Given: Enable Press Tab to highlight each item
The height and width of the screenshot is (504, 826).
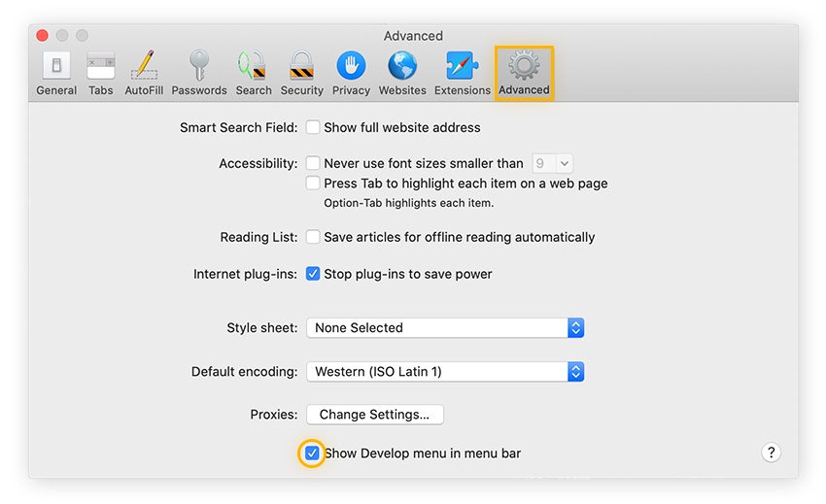Looking at the screenshot, I should click(313, 184).
